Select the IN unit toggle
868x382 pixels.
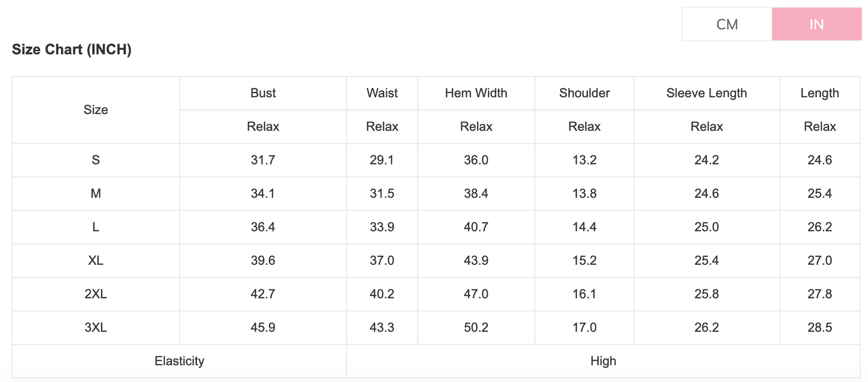point(816,25)
